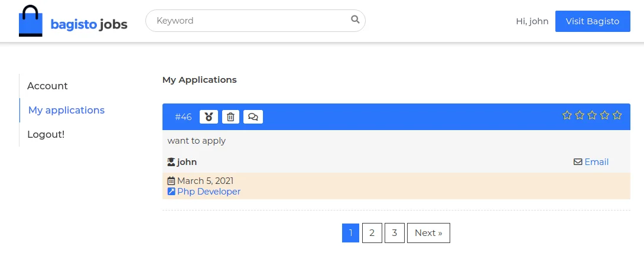Image resolution: width=644 pixels, height=259 pixels.
Task: Rate application with the fourth star
Action: point(604,115)
